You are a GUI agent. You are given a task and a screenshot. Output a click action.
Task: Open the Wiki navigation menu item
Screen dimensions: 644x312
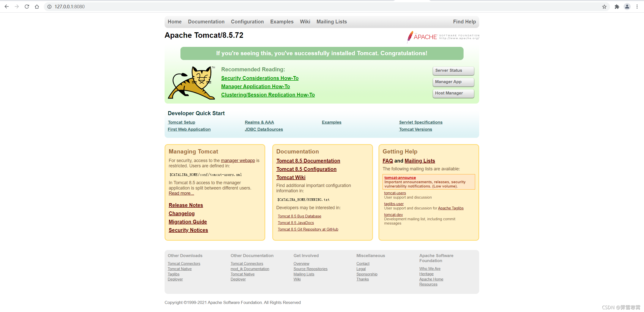[x=305, y=22]
